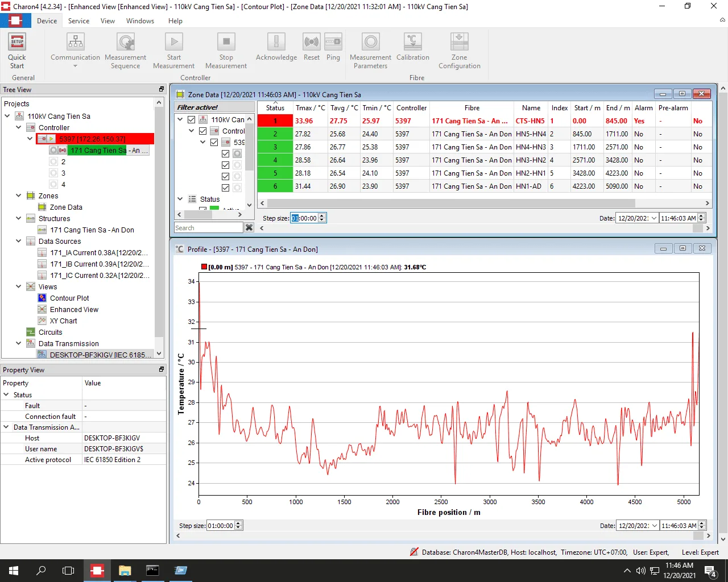728x582 pixels.
Task: Sort by Alarm column header
Action: tap(644, 108)
